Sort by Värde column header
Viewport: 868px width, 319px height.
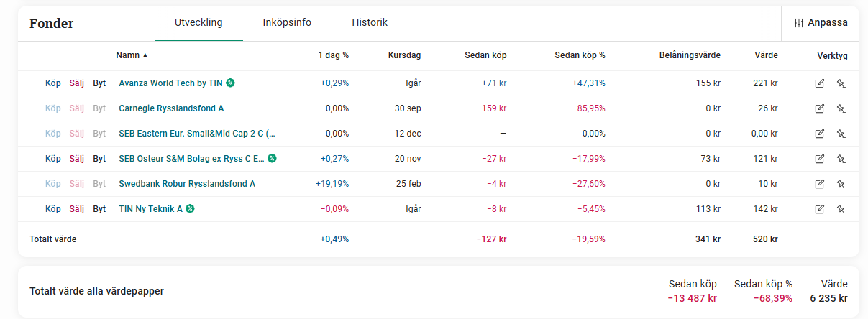click(x=766, y=55)
